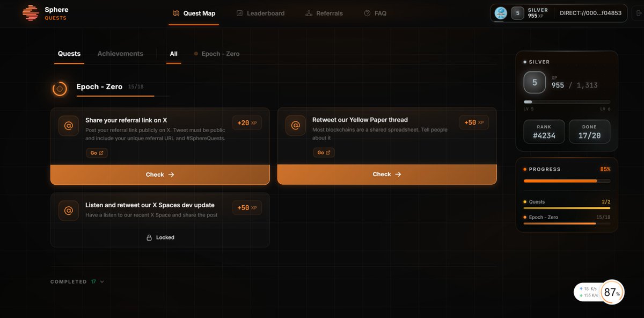The image size is (644, 318).
Task: Open the Referrals tab
Action: [324, 13]
